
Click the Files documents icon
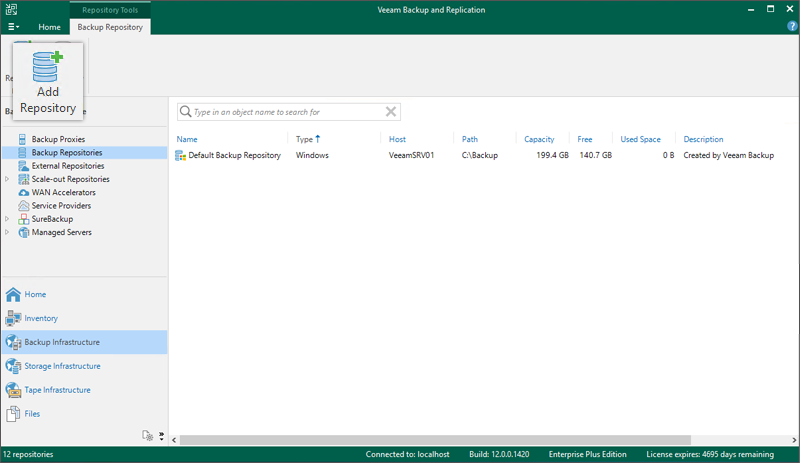tap(13, 414)
